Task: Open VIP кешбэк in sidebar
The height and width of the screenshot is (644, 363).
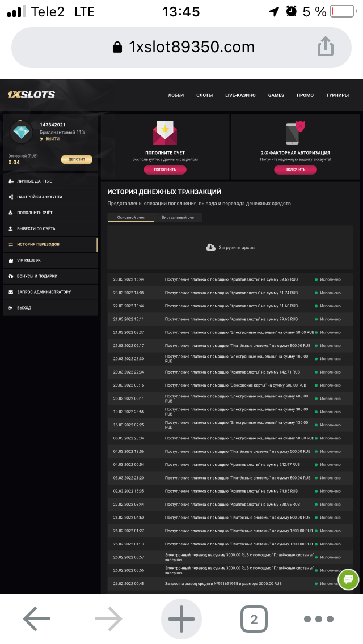Action: tap(50, 260)
